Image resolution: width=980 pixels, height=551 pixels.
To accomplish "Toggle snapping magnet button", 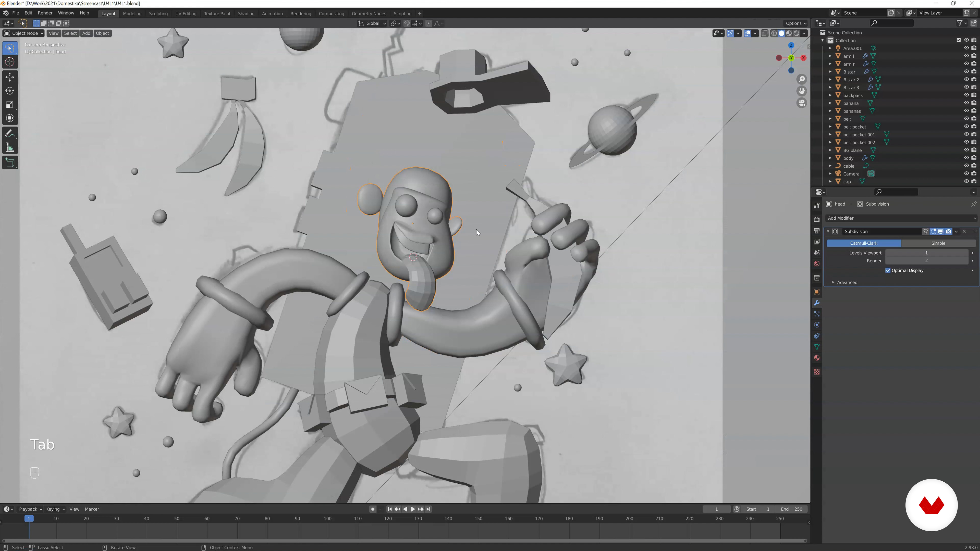I will point(407,23).
